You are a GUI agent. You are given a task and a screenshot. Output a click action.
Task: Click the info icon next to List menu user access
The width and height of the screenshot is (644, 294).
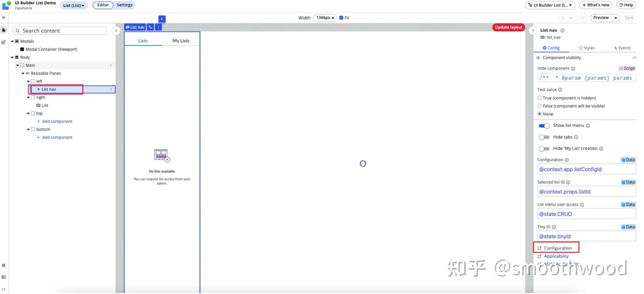click(x=582, y=205)
